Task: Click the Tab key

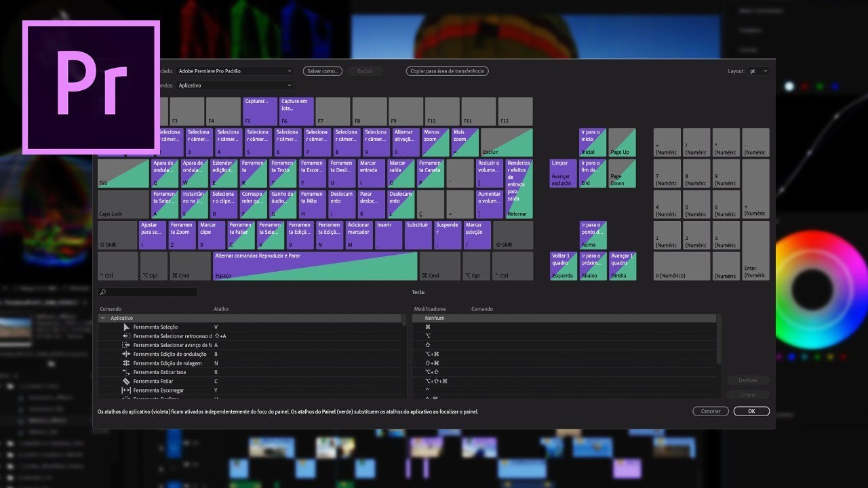Action: click(x=123, y=174)
